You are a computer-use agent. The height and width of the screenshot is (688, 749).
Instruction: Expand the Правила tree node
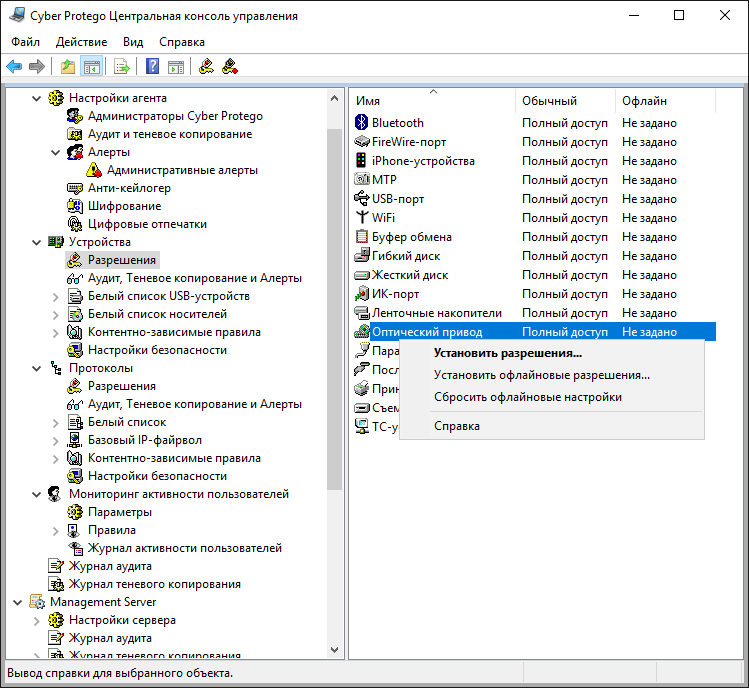click(55, 531)
